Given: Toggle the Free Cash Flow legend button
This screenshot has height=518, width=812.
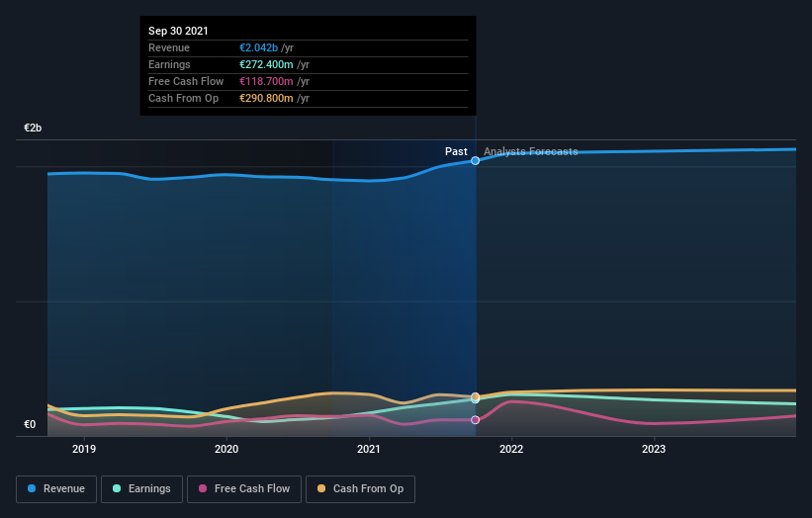Looking at the screenshot, I should click(244, 489).
